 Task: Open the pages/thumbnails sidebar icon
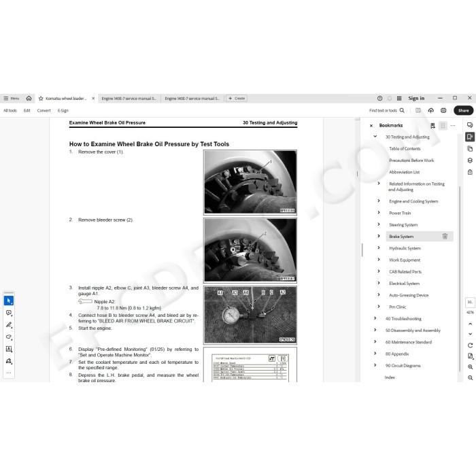470,149
